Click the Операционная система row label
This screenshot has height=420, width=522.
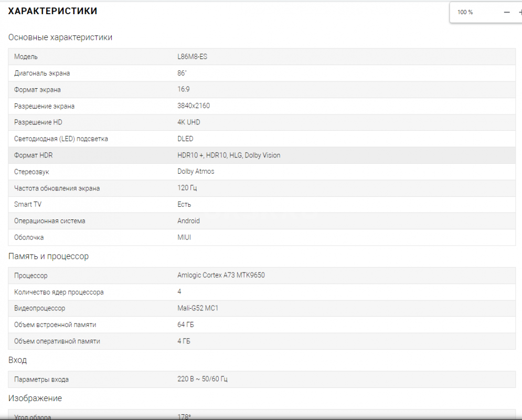[49, 221]
